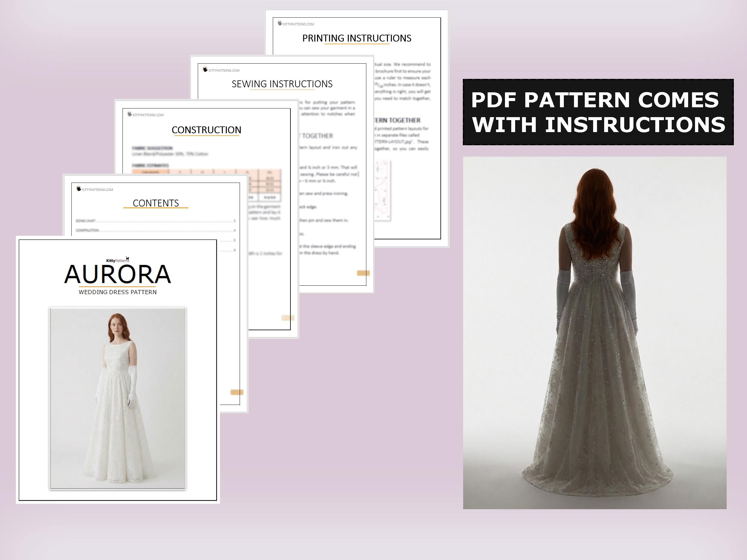Open the Sizing Chart contents entry
Screen dimensions: 747x560
(86, 221)
